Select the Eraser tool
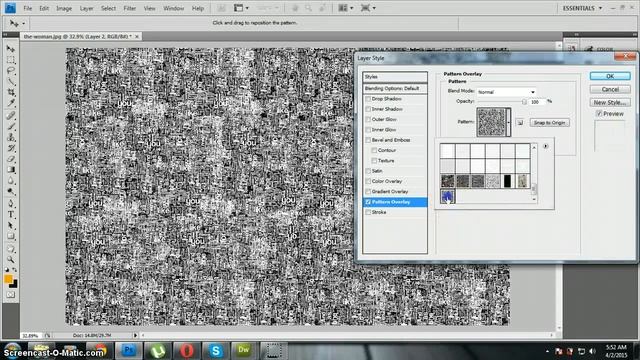Viewport: 640px width, 360px height. (x=11, y=159)
